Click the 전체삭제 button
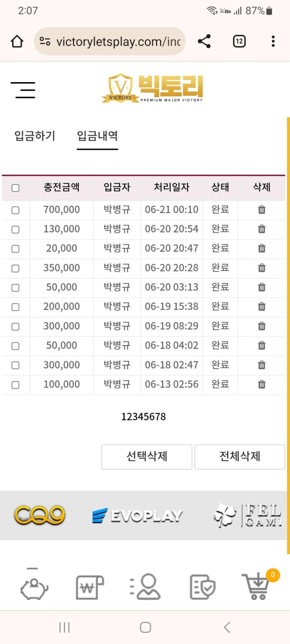This screenshot has width=290, height=644. (240, 457)
